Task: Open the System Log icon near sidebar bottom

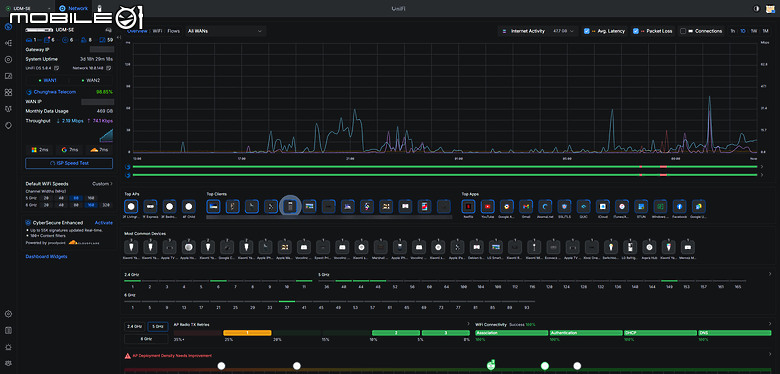Action: point(8,330)
